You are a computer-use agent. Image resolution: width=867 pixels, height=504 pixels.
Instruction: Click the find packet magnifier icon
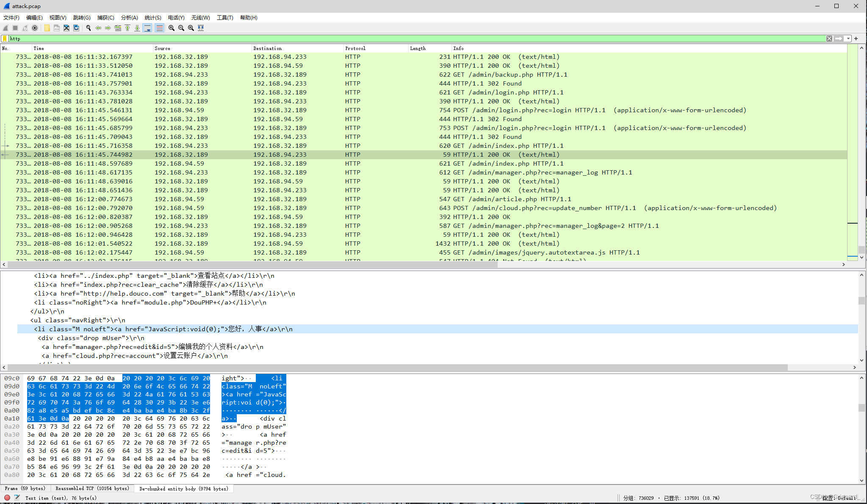coord(89,28)
